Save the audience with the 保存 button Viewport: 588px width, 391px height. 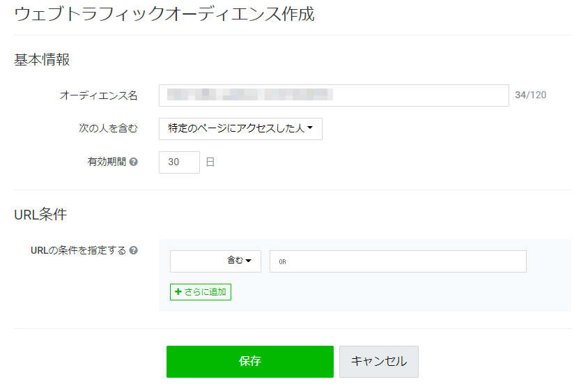(249, 361)
